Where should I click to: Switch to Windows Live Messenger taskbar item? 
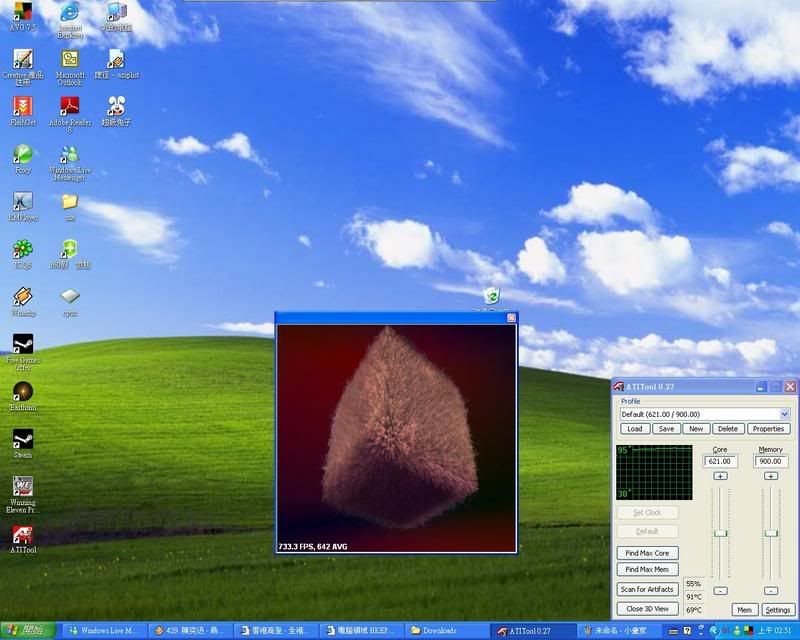(x=104, y=630)
